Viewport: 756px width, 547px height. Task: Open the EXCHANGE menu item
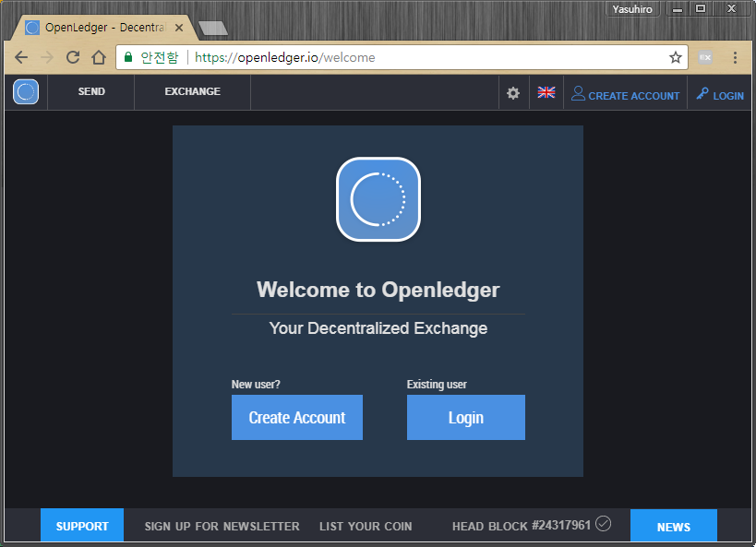192,91
